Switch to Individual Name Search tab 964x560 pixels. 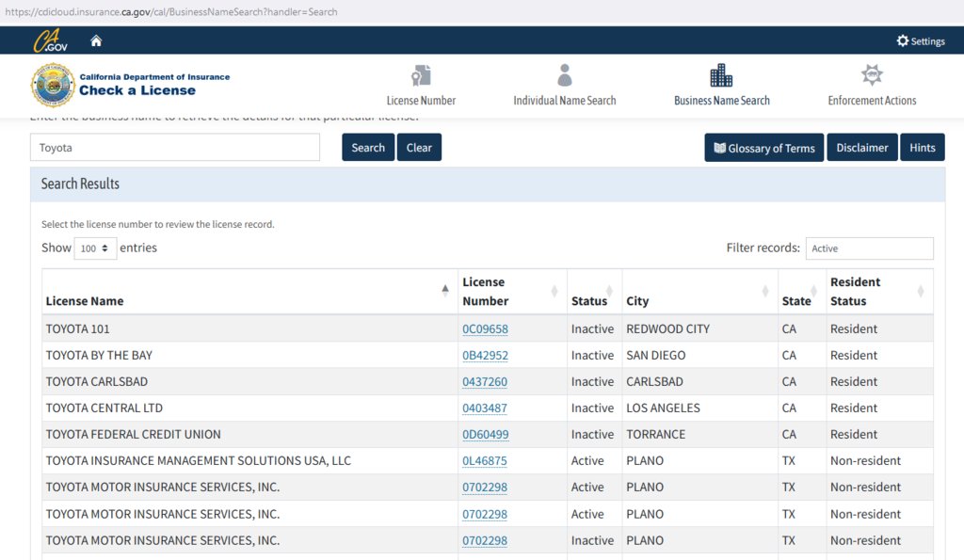click(x=565, y=100)
